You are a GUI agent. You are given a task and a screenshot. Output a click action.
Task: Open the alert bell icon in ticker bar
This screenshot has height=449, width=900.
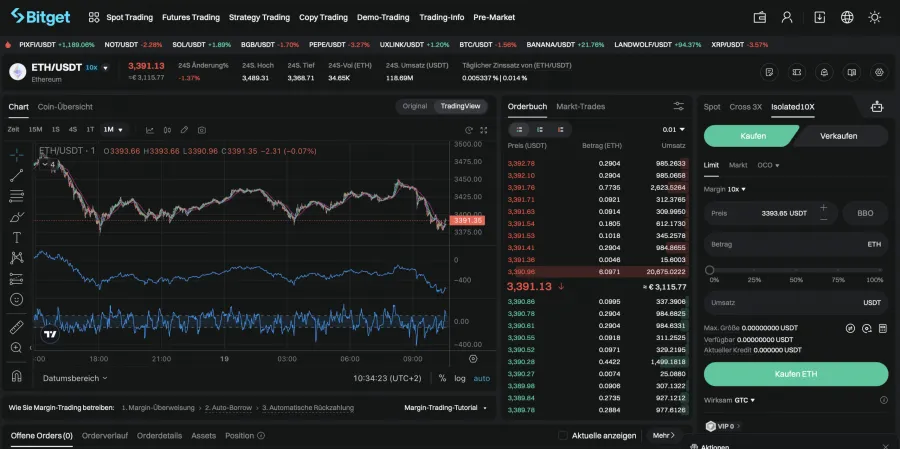(824, 72)
